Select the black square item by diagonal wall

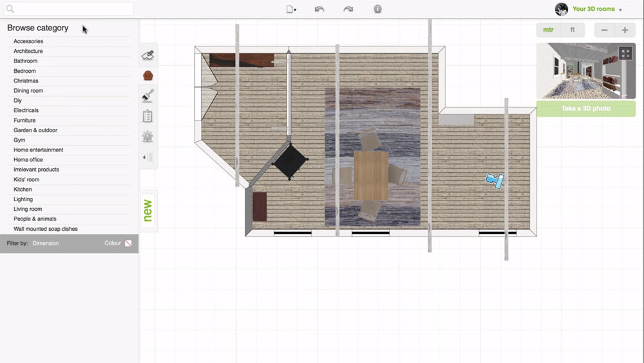[x=290, y=161]
